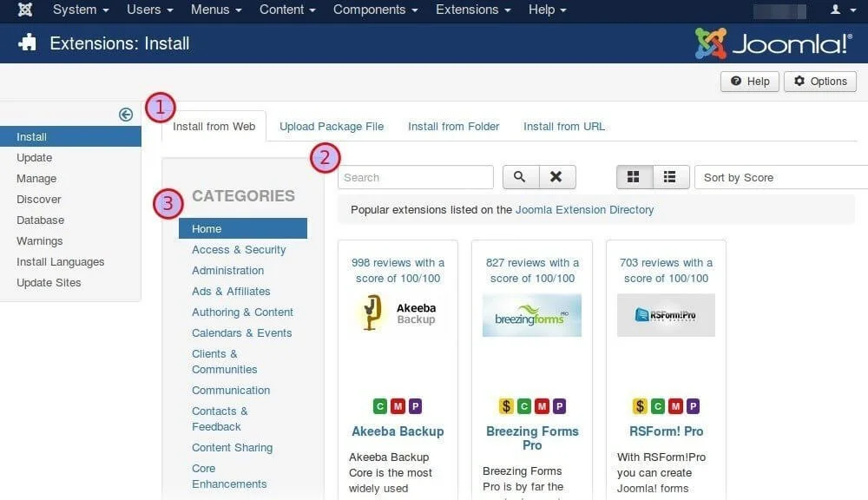Image resolution: width=868 pixels, height=500 pixels.
Task: Click the M badge on RSForm! Pro card
Action: coord(675,406)
